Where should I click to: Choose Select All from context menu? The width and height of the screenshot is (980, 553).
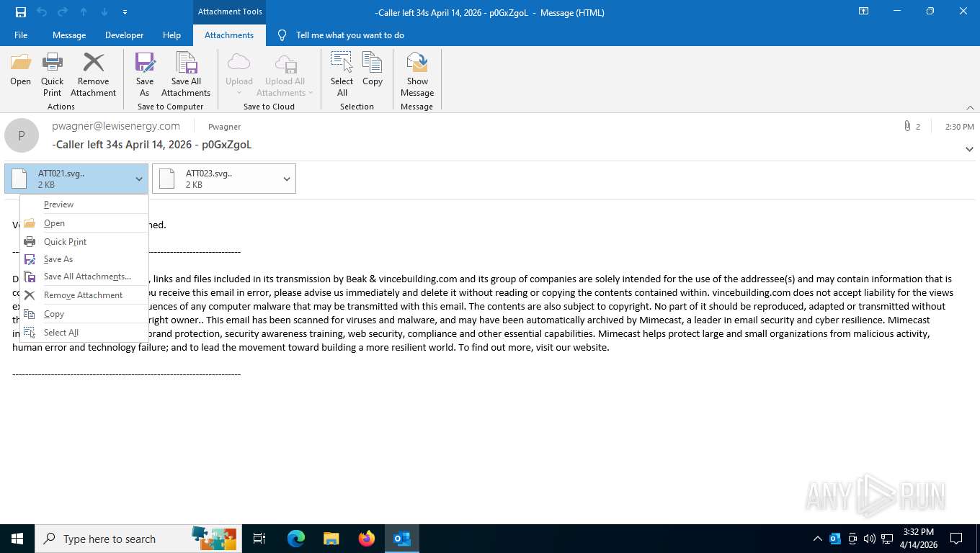[x=84, y=333]
